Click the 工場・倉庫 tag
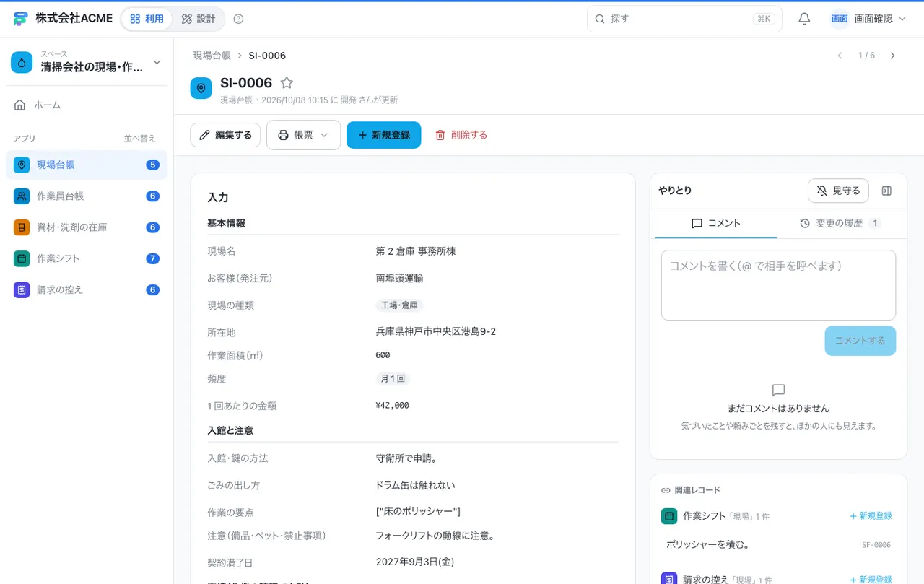This screenshot has width=924, height=584. 399,305
